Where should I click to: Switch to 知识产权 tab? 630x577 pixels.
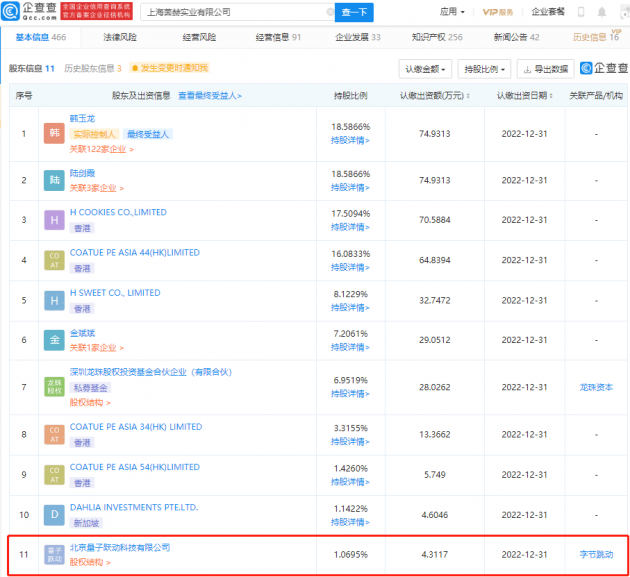[x=437, y=37]
